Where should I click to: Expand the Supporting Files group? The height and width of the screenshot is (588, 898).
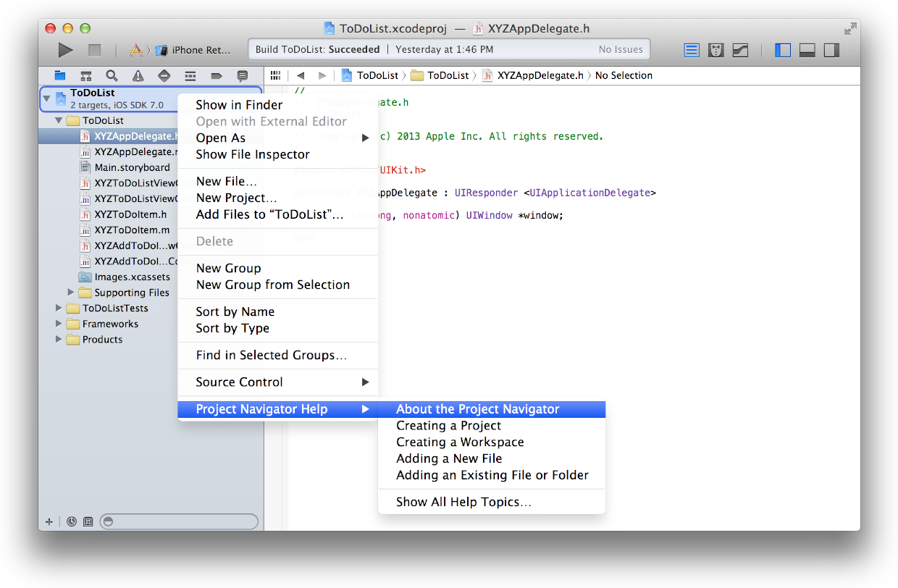click(x=71, y=293)
